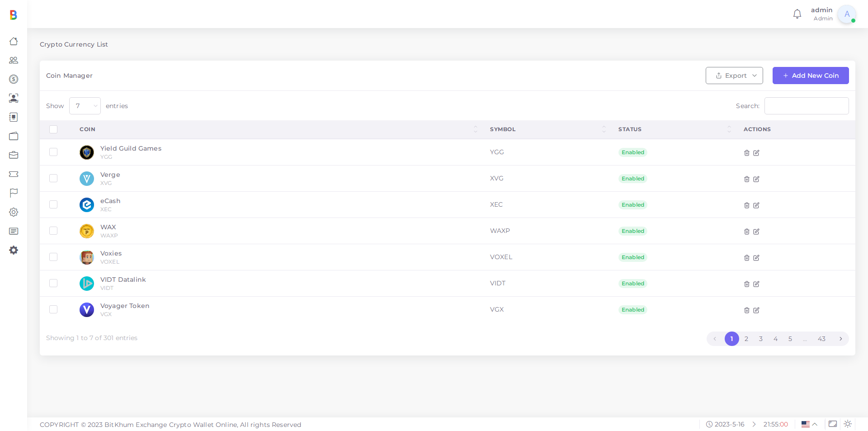Go to the next page arrow
Viewport: 868px width, 431px height.
(x=841, y=339)
